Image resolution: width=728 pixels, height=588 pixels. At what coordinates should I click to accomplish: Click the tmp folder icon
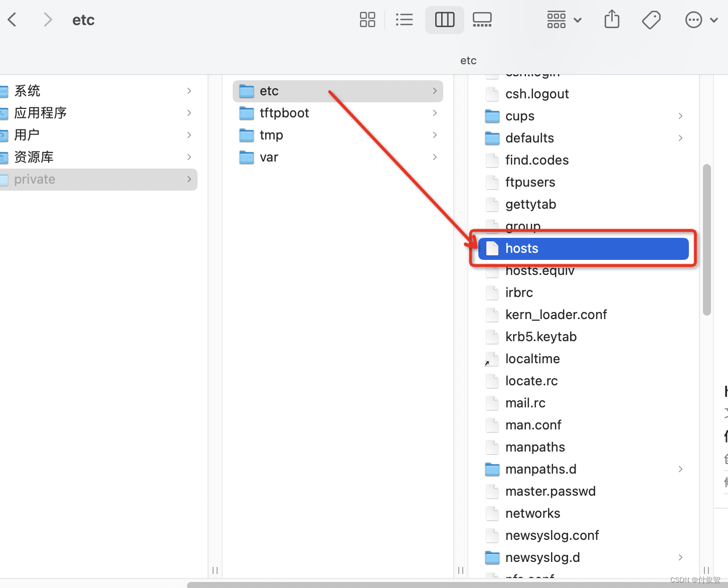coord(247,135)
